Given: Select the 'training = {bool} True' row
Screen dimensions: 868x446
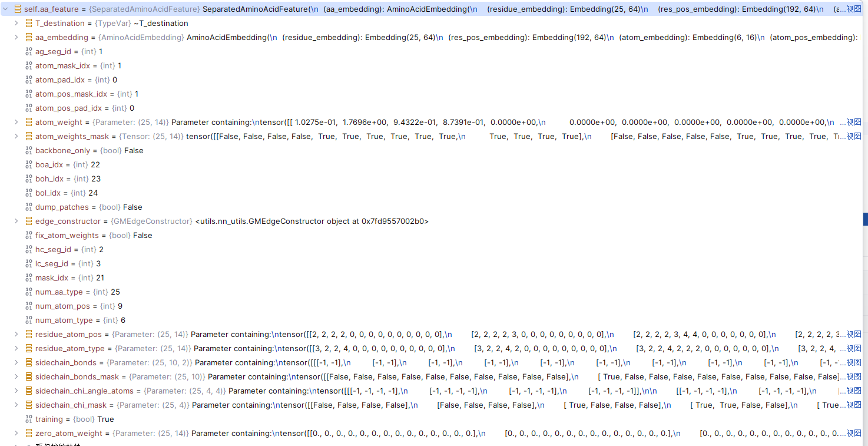Looking at the screenshot, I should click(x=431, y=419).
